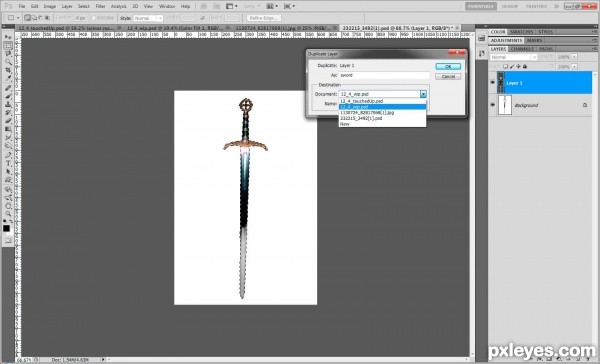Viewport: 600px width, 364px height.
Task: Switch to the Design workspace
Action: (510, 6)
